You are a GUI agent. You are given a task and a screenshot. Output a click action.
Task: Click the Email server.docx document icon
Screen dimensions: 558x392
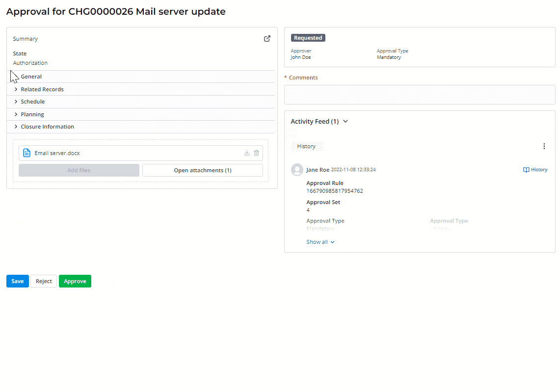point(27,153)
